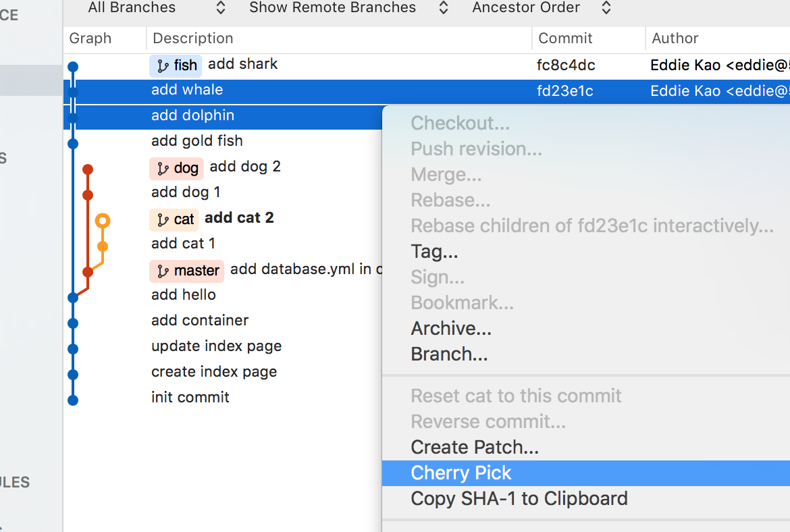The height and width of the screenshot is (532, 790).
Task: Click the red graph node for add dog 2
Action: coord(87,169)
